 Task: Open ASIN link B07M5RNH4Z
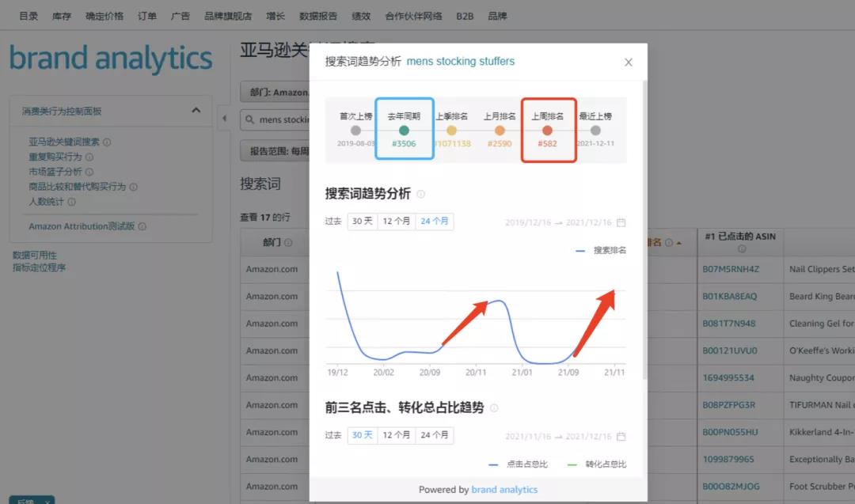pos(731,269)
